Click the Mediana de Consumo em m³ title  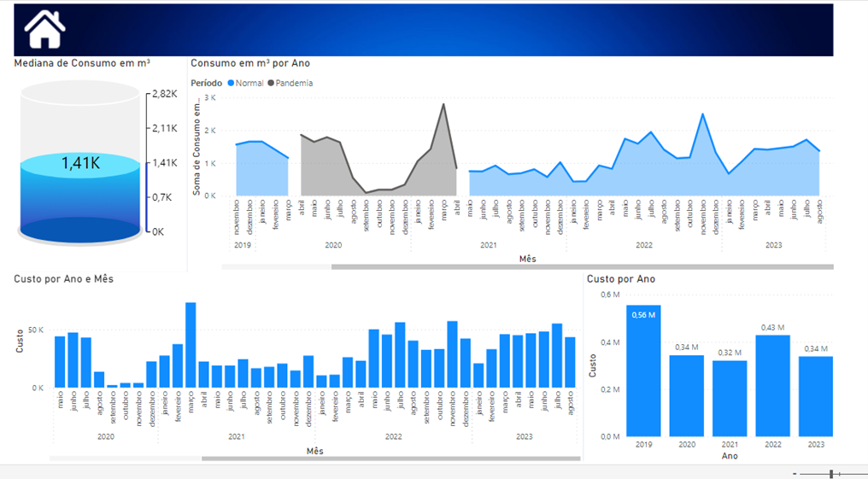click(x=82, y=63)
